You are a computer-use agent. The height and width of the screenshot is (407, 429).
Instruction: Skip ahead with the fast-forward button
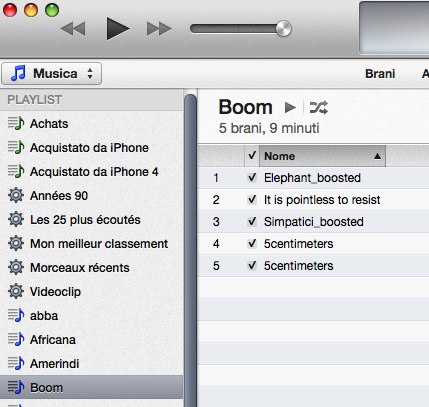(159, 29)
